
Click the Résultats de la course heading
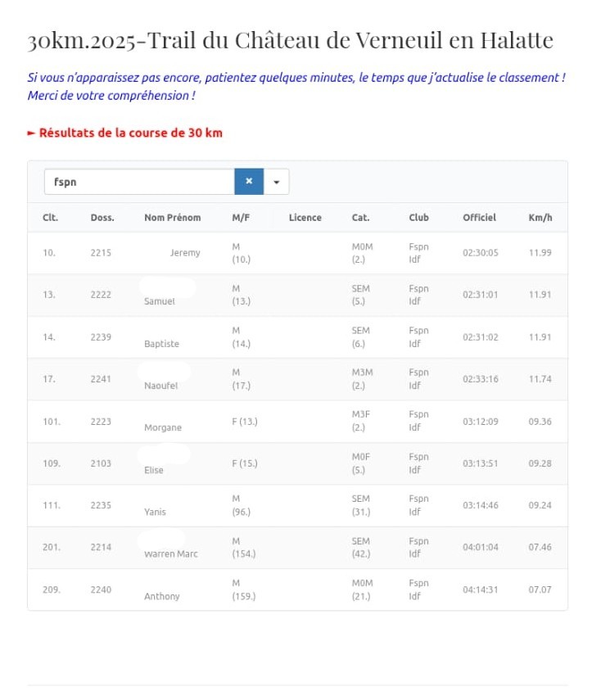124,133
